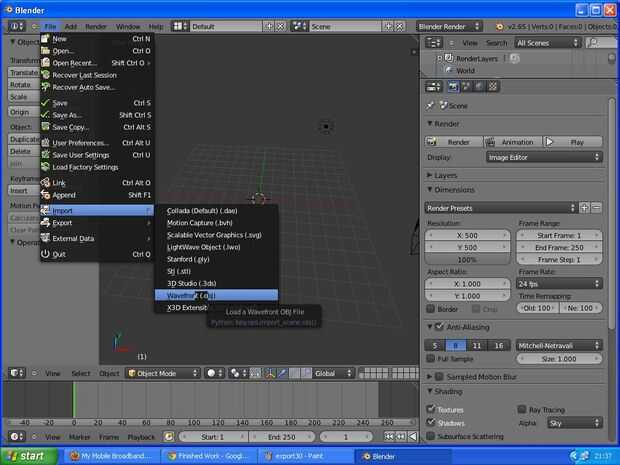Open User Preferences from File menu
Viewport: 620px width, 465px height.
click(x=96, y=143)
